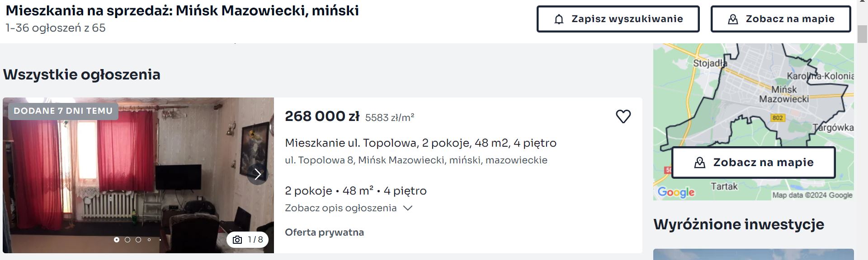Click the 268 000 zł price
868x260 pixels.
click(322, 116)
